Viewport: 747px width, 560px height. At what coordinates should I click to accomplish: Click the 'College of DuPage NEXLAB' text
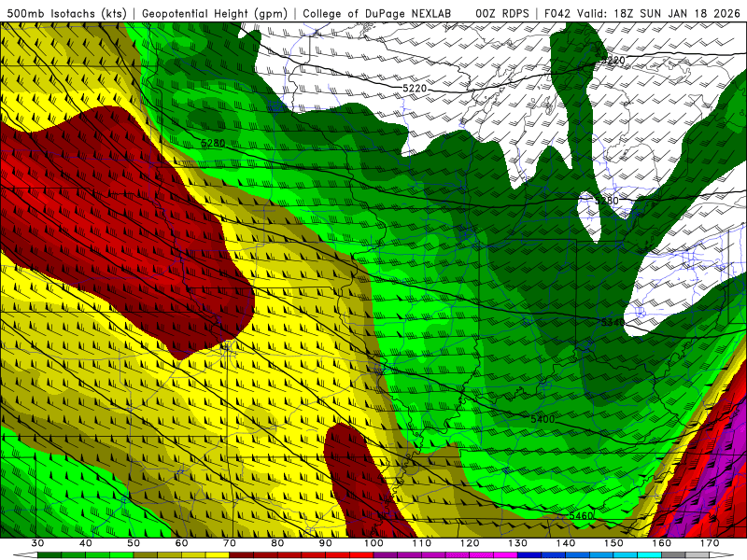377,13
